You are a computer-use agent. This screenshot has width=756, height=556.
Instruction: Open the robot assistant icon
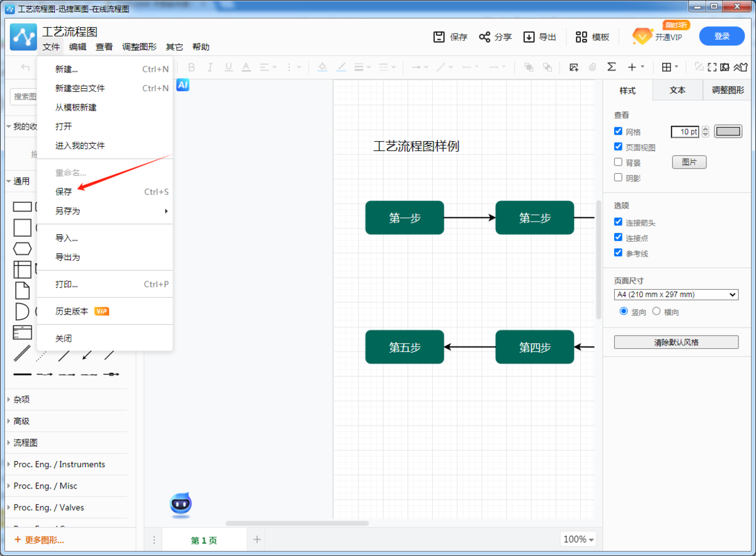pyautogui.click(x=181, y=504)
